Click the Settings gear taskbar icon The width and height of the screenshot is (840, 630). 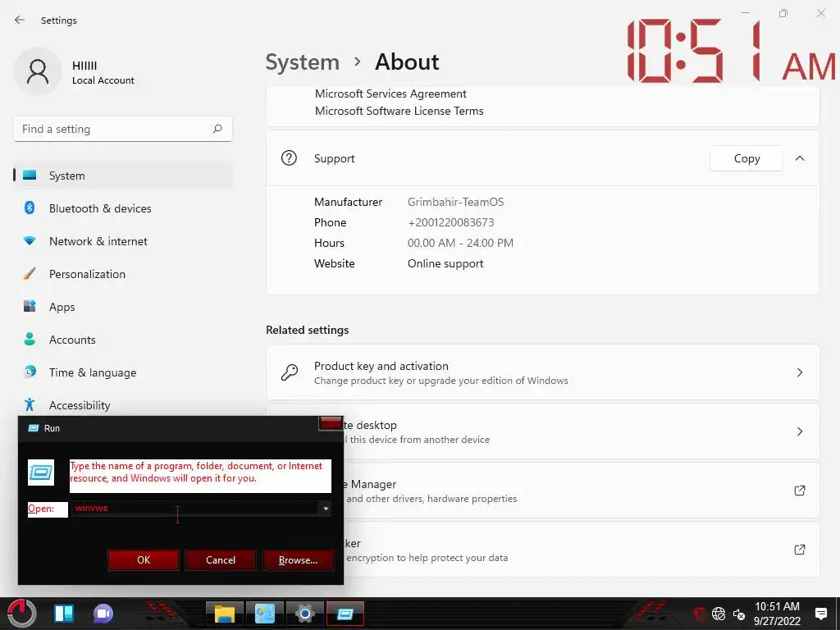coord(305,614)
